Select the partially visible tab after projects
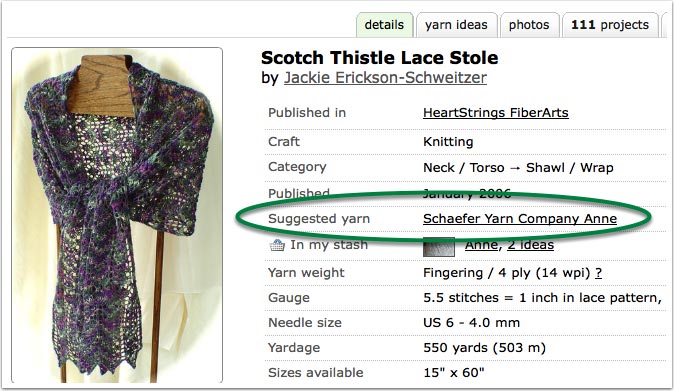This screenshot has width=674, height=391. pos(668,25)
